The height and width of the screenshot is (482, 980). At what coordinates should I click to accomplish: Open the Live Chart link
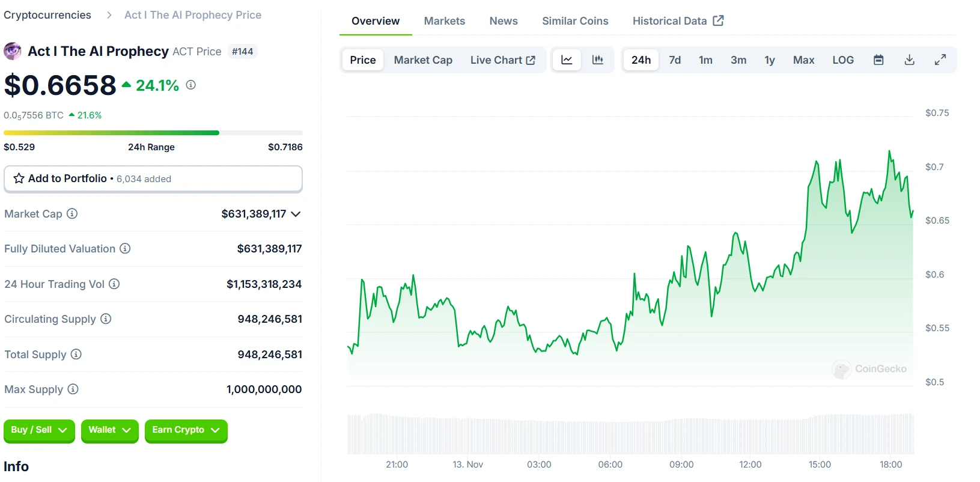coord(502,60)
